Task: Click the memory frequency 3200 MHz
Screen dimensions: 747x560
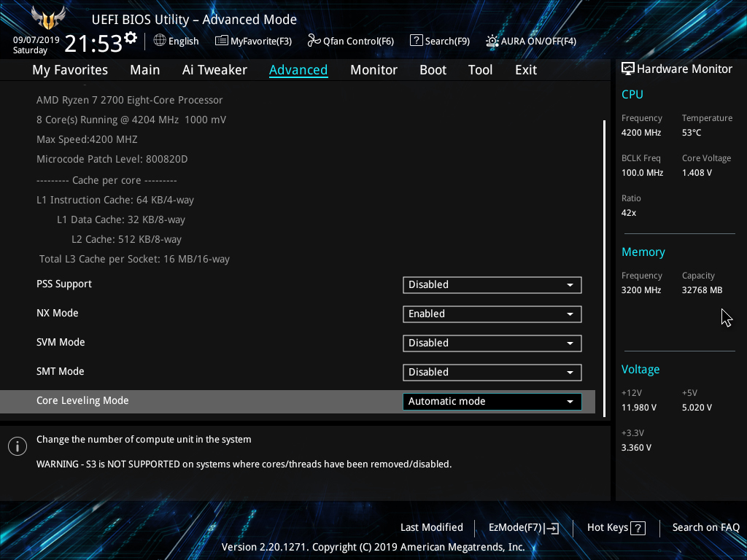Action: pos(640,290)
